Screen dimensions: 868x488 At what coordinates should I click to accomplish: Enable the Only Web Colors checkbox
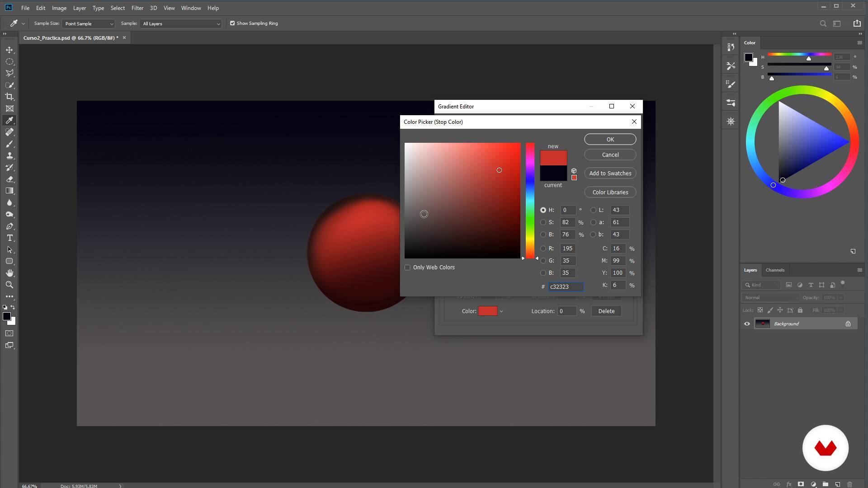(407, 267)
